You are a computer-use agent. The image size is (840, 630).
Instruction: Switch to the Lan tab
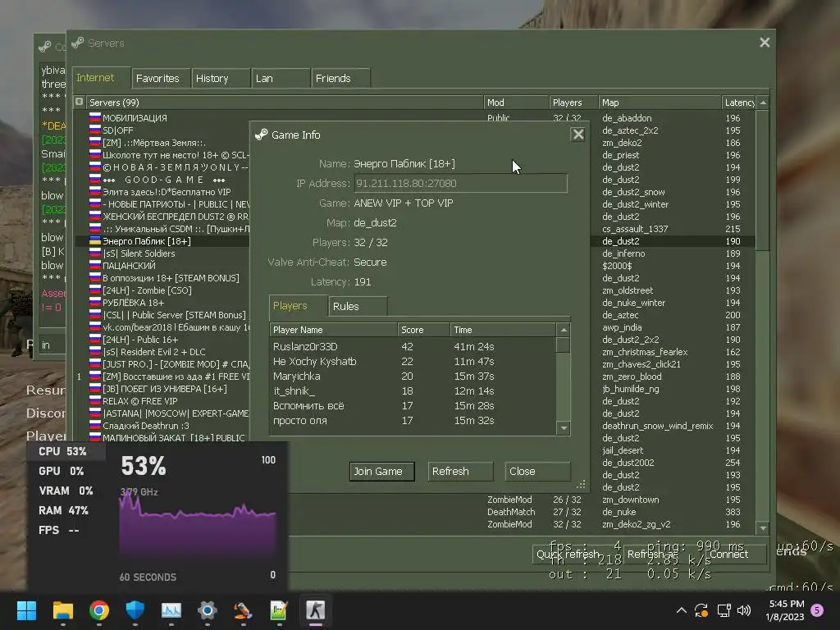[x=281, y=78]
